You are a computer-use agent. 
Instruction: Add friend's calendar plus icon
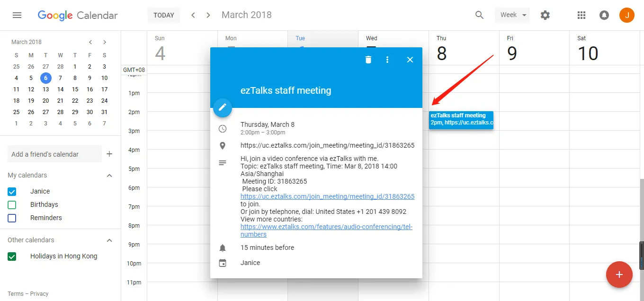(109, 154)
